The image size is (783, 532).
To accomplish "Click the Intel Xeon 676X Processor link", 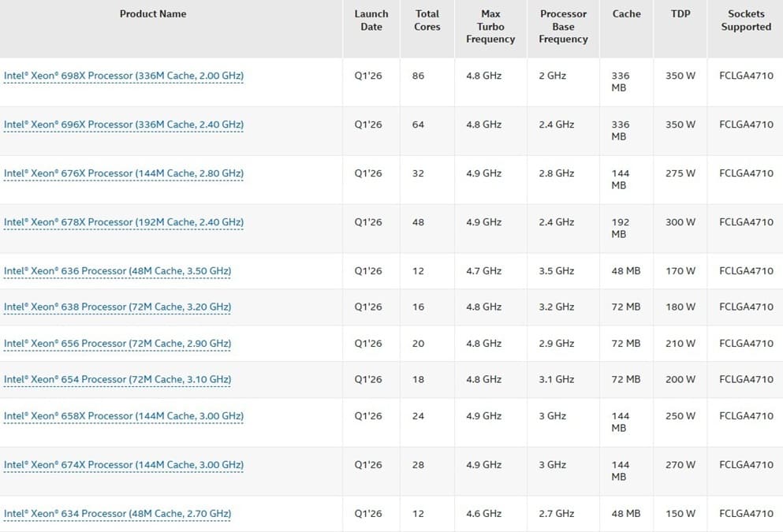I will [124, 174].
